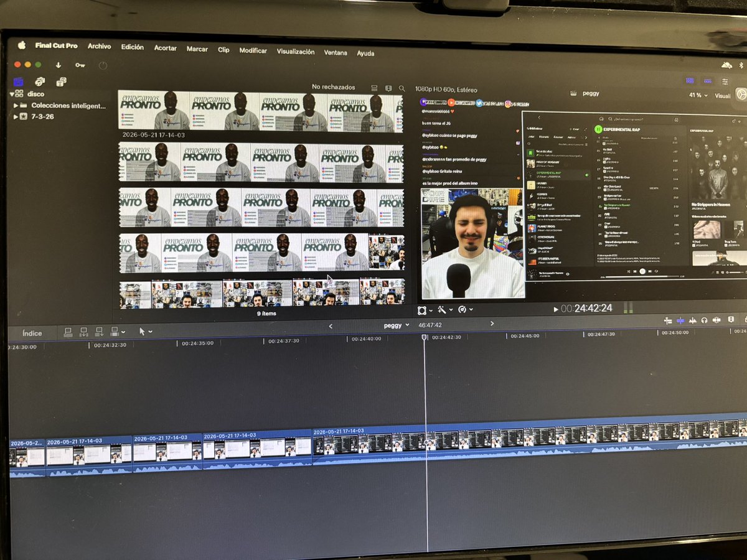The width and height of the screenshot is (747, 560).
Task: Open the Acortar menu
Action: coord(166,48)
